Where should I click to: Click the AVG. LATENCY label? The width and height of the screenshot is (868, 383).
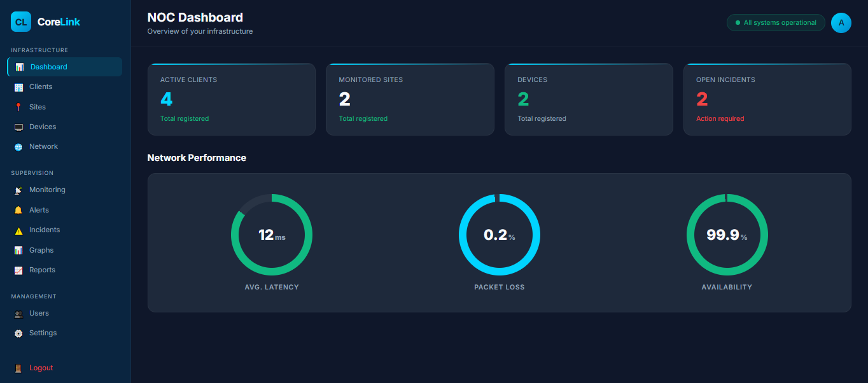(272, 288)
